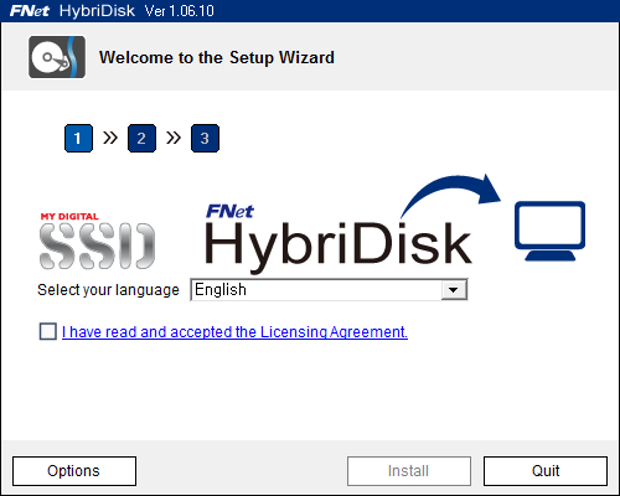Click the blue computer monitor icon
The width and height of the screenshot is (620, 496).
[550, 231]
